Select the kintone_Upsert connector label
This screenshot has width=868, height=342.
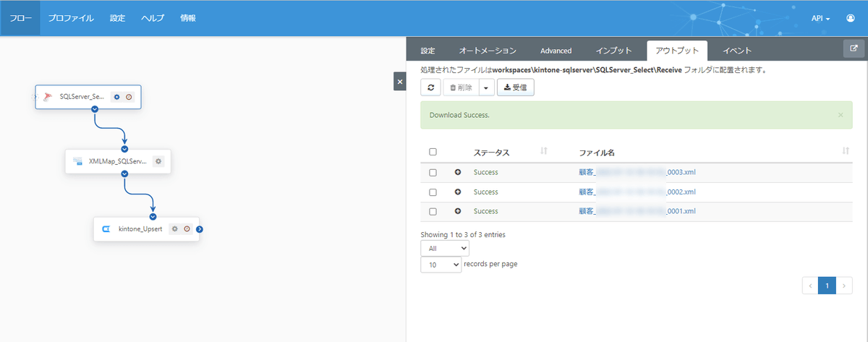140,229
